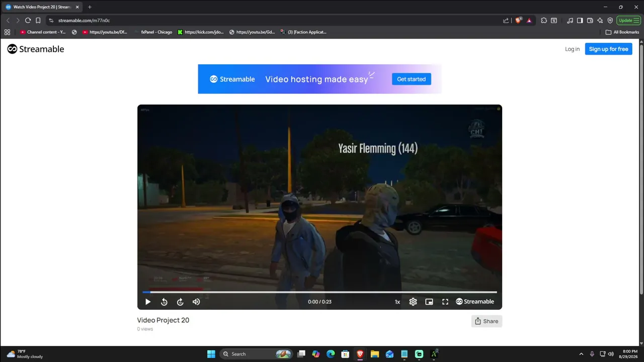Viewport: 644px width, 362px height.
Task: Open the kick.com/jdo... bookmark
Action: coord(201,32)
